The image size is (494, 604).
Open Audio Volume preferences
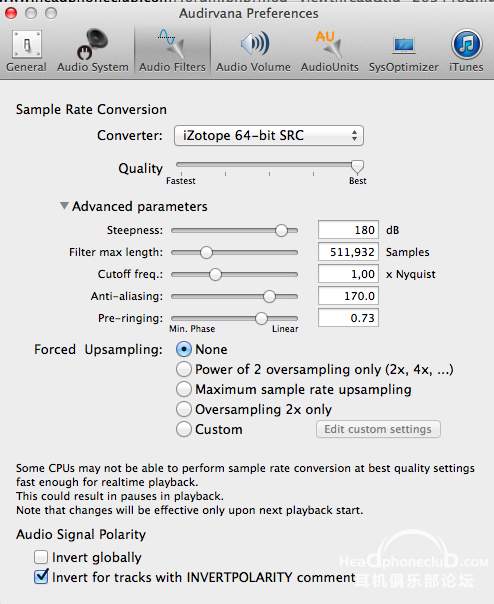[x=253, y=51]
